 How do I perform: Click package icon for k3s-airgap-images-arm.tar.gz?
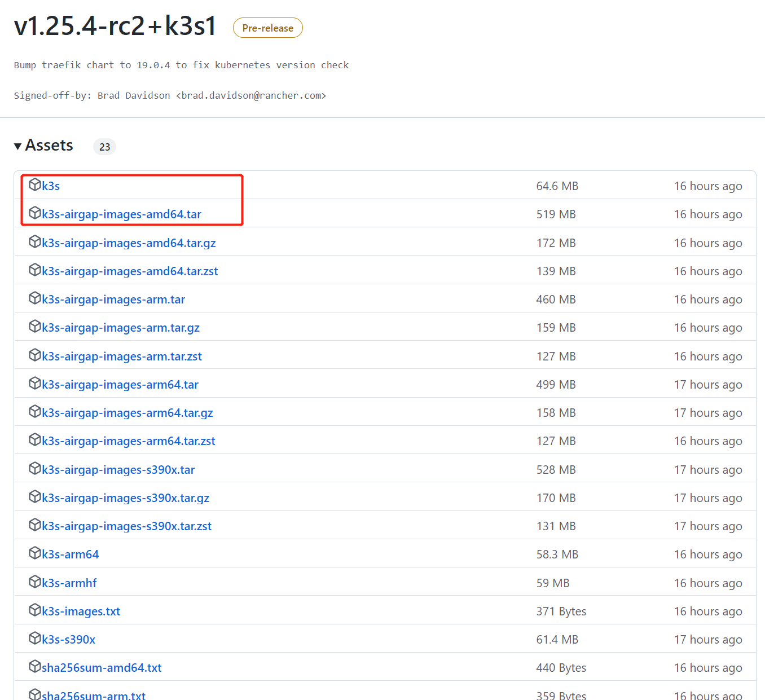pos(35,326)
